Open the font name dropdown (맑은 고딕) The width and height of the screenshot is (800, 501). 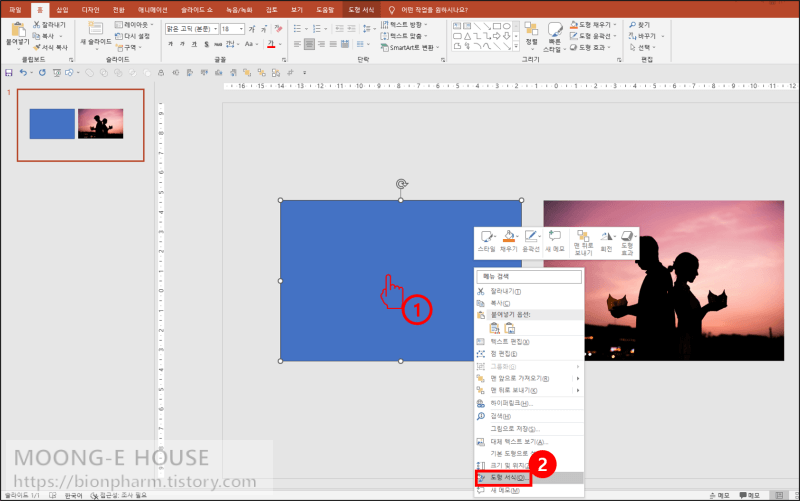tap(215, 29)
